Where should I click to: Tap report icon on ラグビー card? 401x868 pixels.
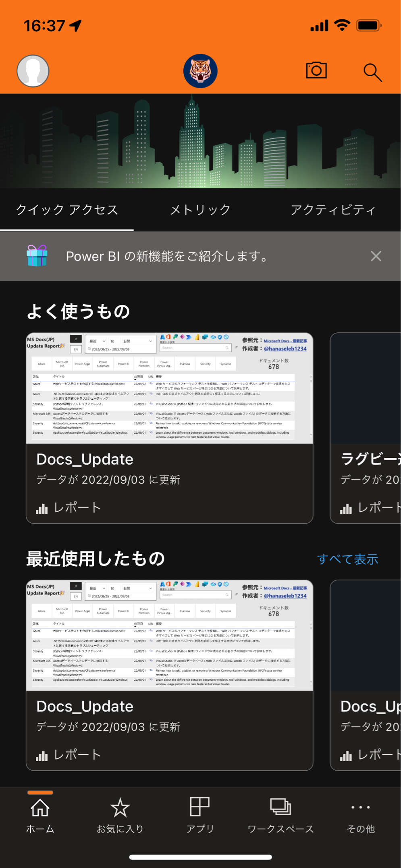[x=346, y=508]
